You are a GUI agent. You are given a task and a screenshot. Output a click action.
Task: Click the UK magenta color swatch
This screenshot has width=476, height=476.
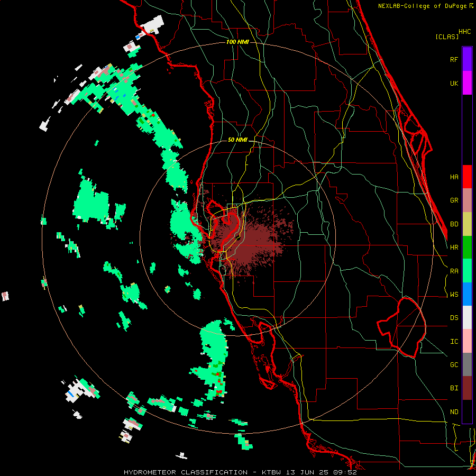(x=467, y=83)
